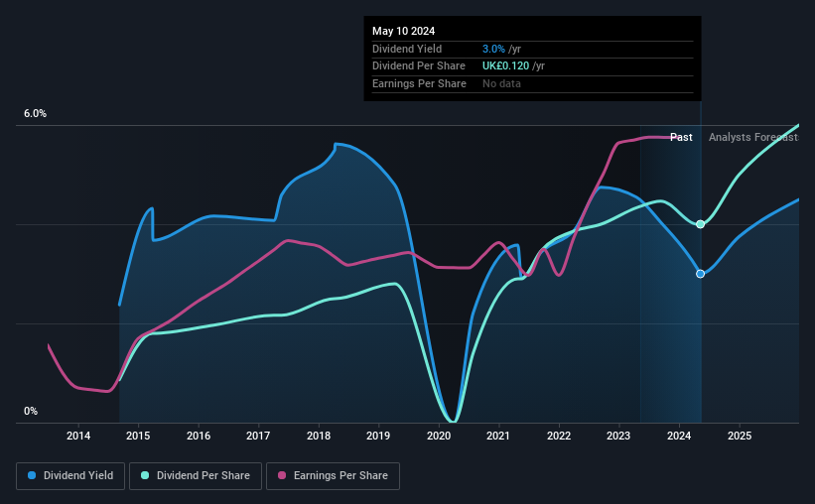Click the 2022 x-axis label

tap(559, 436)
